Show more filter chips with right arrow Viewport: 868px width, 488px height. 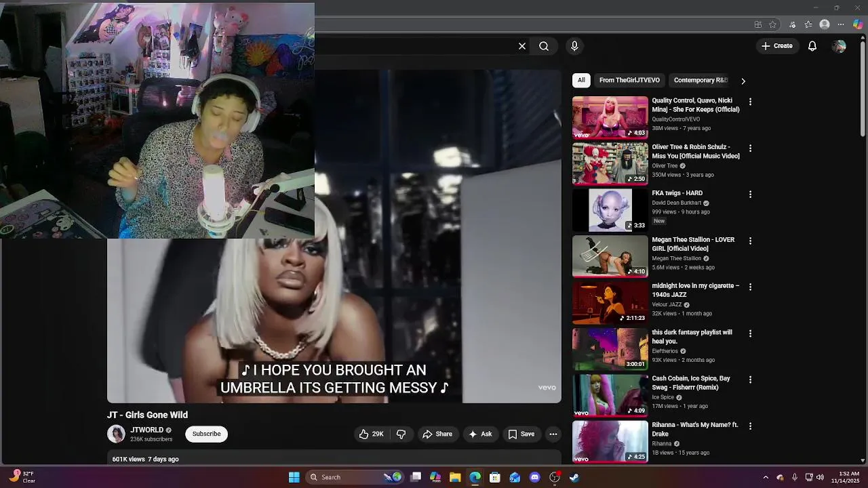[x=743, y=81]
